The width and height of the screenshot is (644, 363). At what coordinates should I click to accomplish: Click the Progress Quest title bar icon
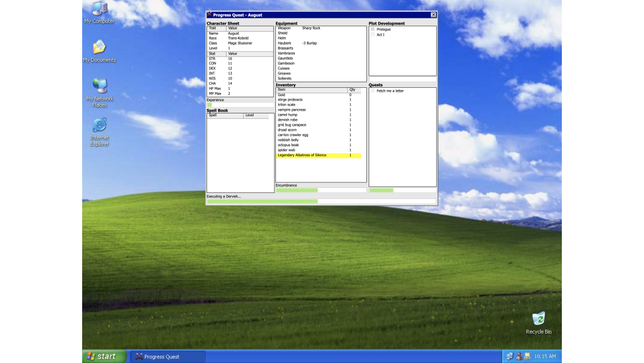[209, 15]
